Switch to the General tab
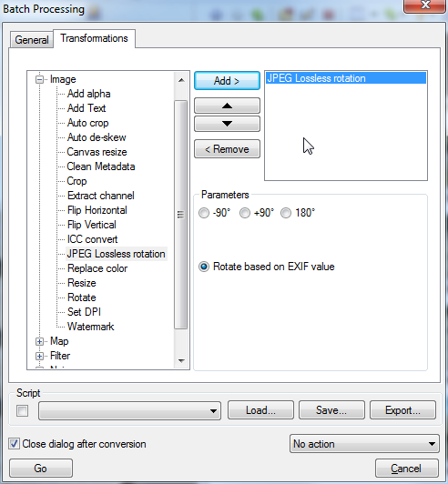Viewport: 448px width, 484px height. tap(32, 40)
